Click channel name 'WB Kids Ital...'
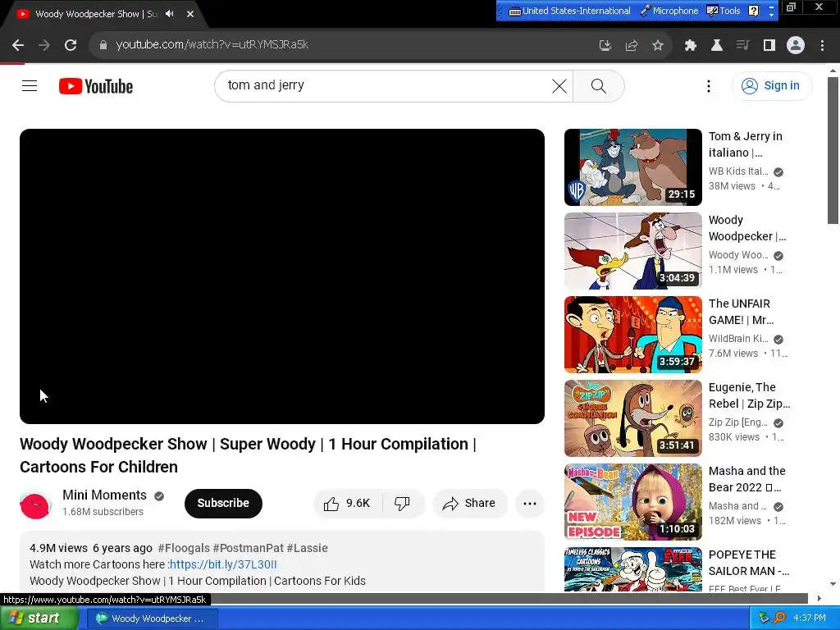 click(x=738, y=171)
